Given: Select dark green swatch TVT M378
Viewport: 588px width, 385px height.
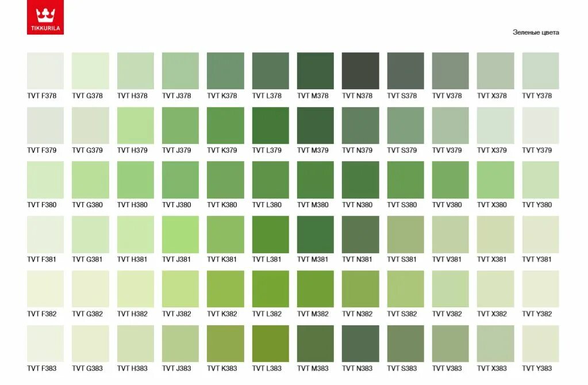Looking at the screenshot, I should (316, 71).
